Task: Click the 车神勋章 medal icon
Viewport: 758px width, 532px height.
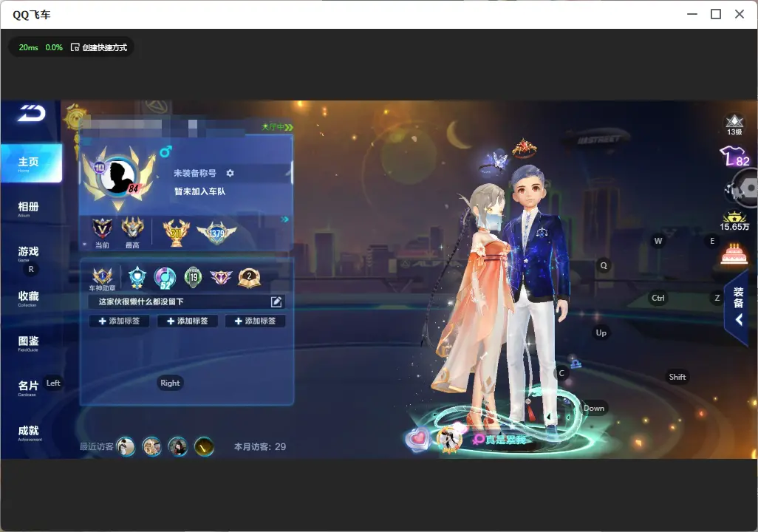Action: (x=103, y=278)
